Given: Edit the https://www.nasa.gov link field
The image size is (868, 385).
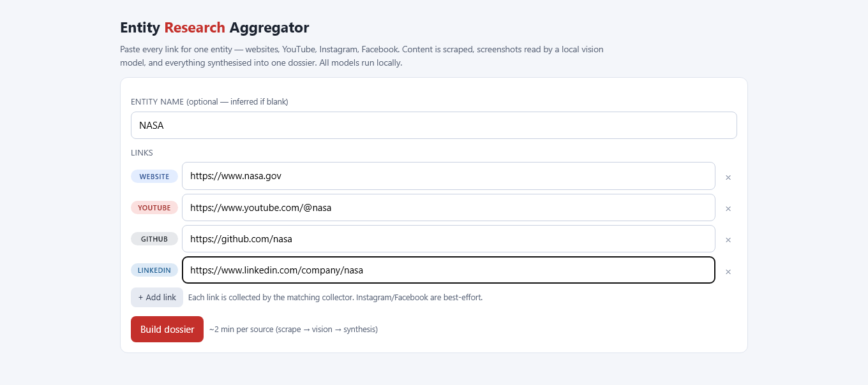Looking at the screenshot, I should [x=449, y=176].
